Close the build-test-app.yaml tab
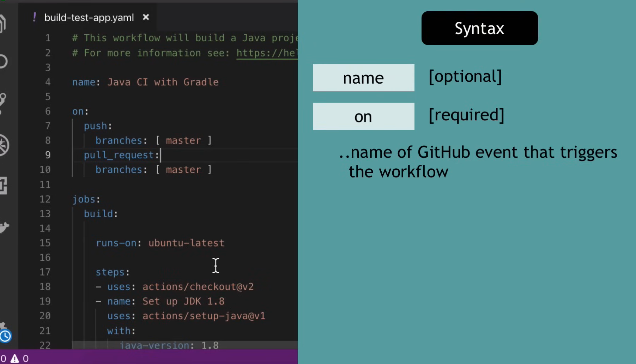Viewport: 636px width, 364px height. [146, 17]
